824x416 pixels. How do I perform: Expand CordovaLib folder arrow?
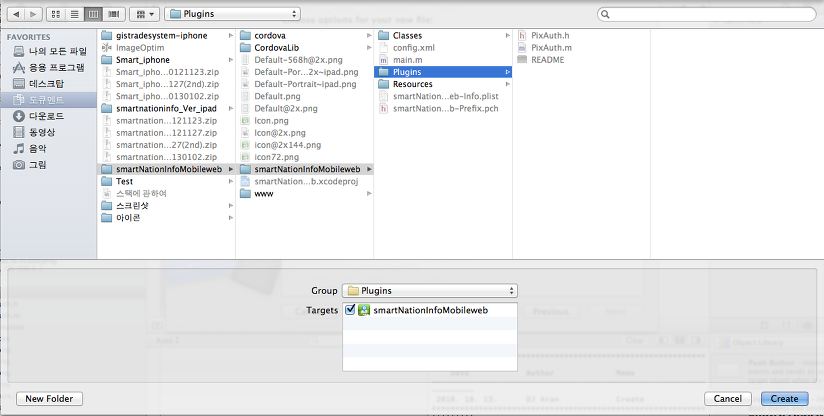[369, 48]
